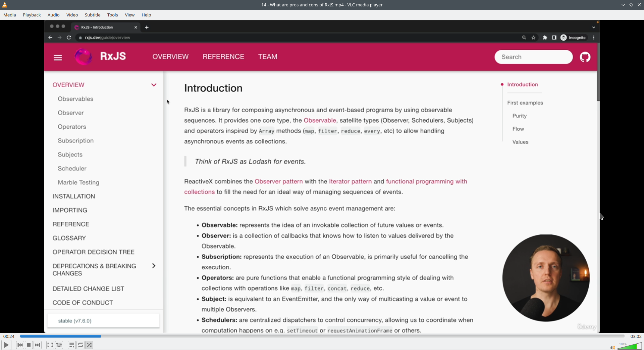The height and width of the screenshot is (350, 644).
Task: Click the browser back arrow
Action: tap(50, 38)
